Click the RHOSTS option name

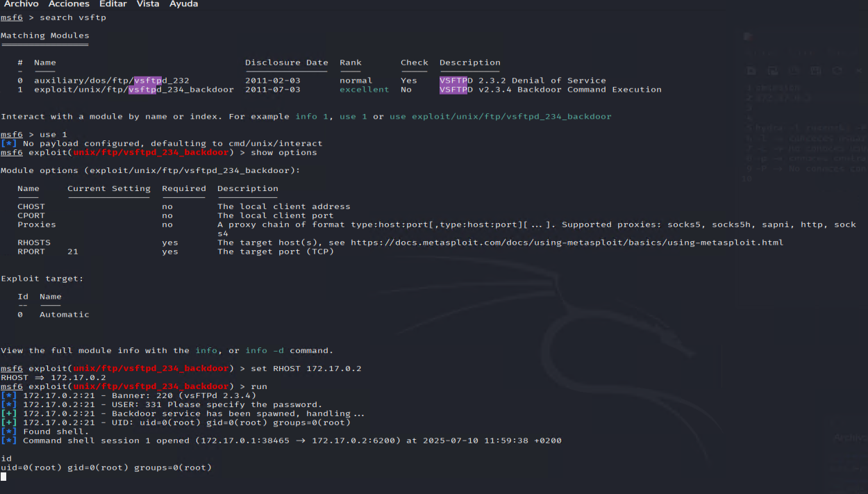[x=34, y=242]
